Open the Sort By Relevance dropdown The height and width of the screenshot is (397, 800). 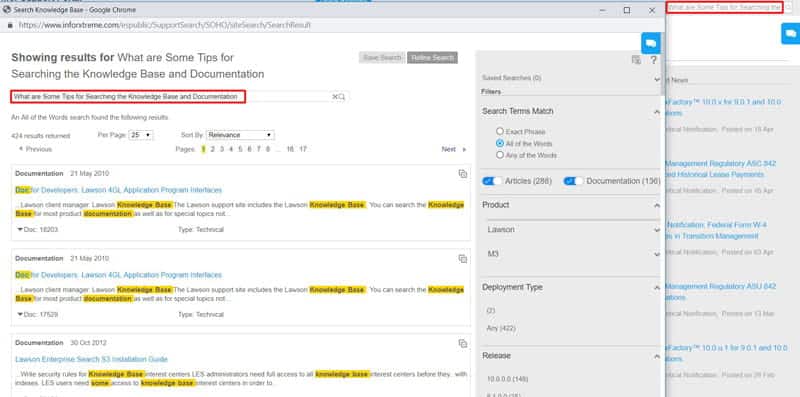240,135
